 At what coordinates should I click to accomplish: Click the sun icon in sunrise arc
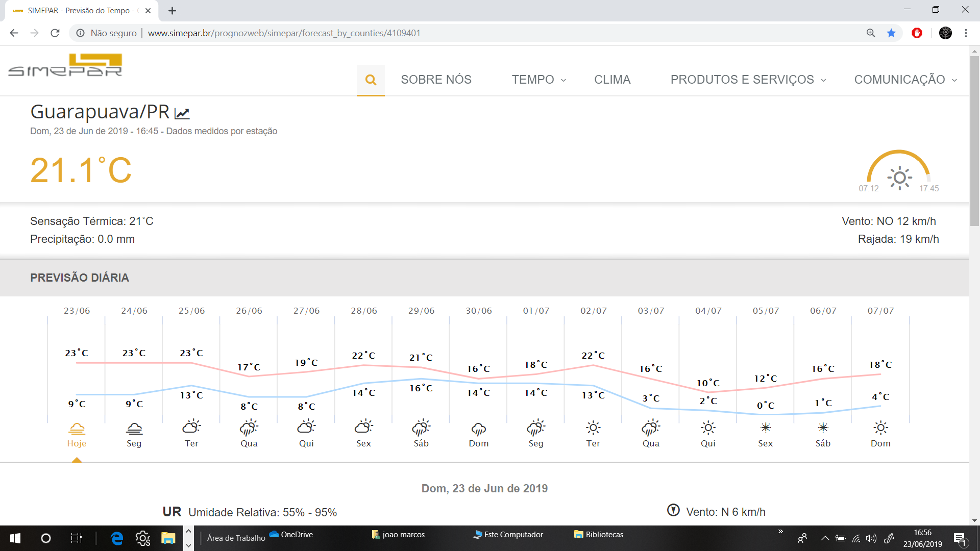coord(899,178)
